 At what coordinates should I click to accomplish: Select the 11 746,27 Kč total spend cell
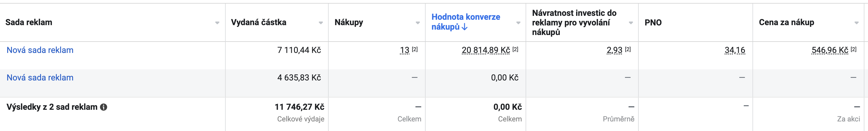pos(299,107)
